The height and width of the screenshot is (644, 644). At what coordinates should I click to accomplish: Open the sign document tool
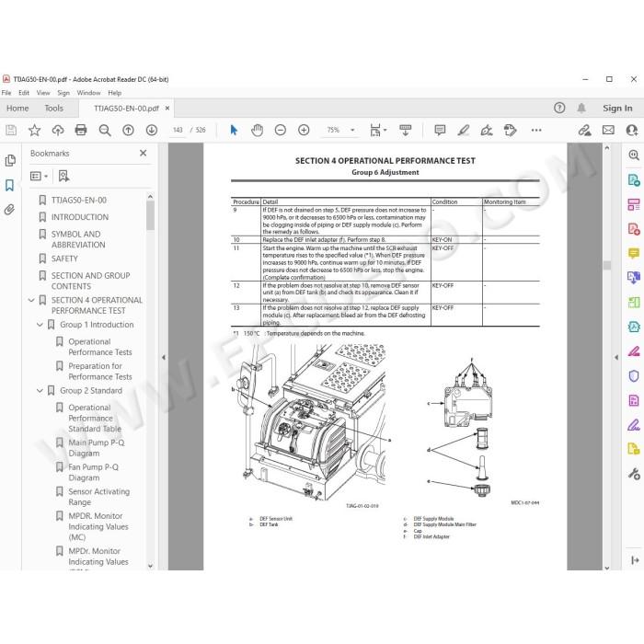click(487, 131)
